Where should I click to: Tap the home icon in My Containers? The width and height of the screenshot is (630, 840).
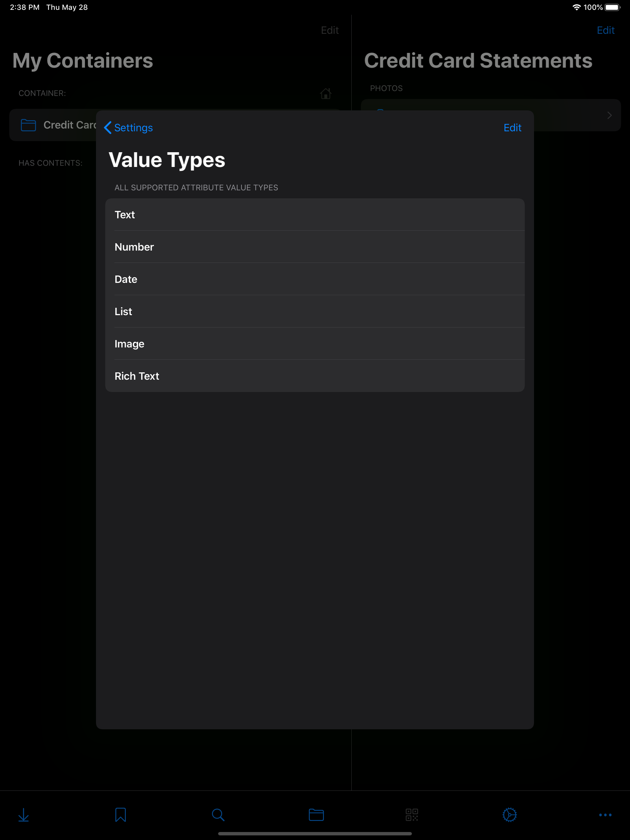pyautogui.click(x=326, y=93)
